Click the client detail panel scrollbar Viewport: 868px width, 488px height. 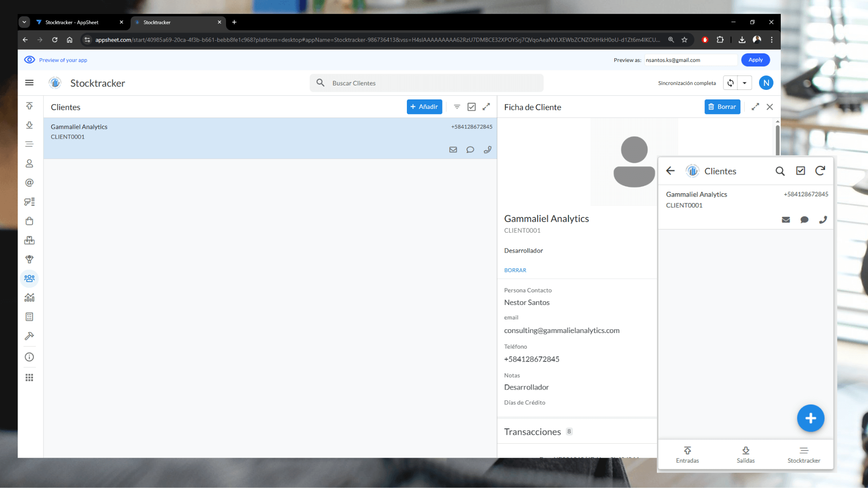click(778, 140)
